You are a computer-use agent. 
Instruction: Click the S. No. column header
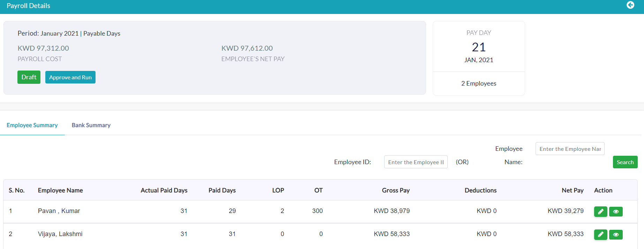tap(16, 190)
